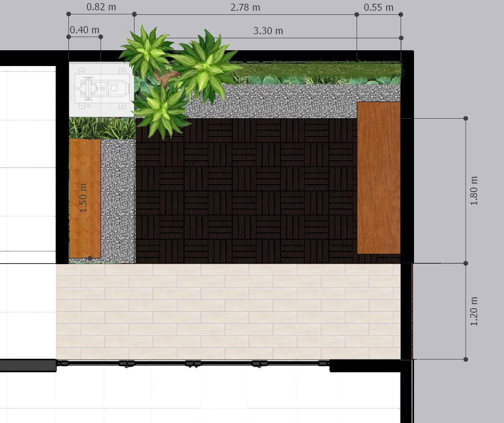Select the large wooden bench on right

[379, 178]
